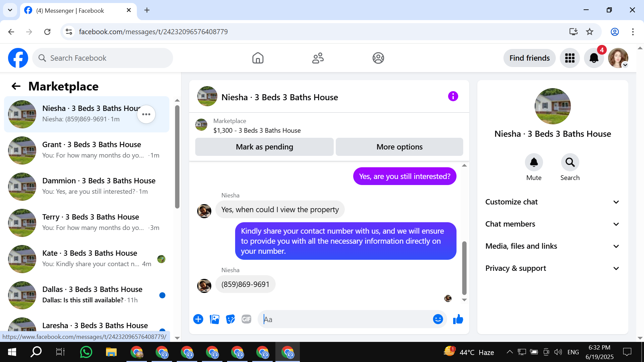644x362 pixels.
Task: Send a thumbs-up like
Action: click(458, 319)
